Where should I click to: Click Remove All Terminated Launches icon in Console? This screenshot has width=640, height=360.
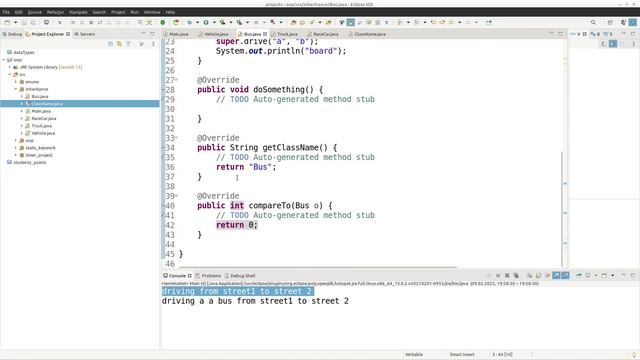tap(516, 276)
